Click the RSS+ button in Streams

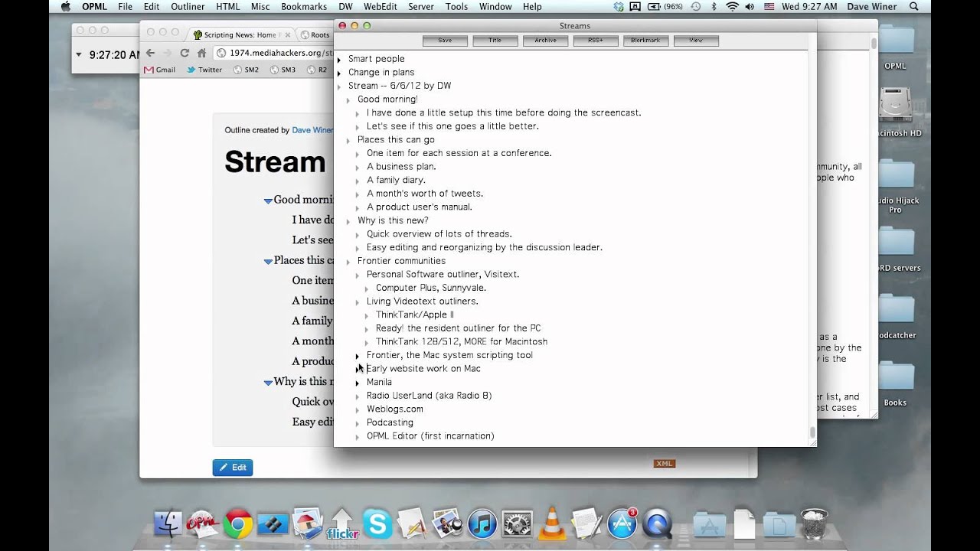[596, 41]
